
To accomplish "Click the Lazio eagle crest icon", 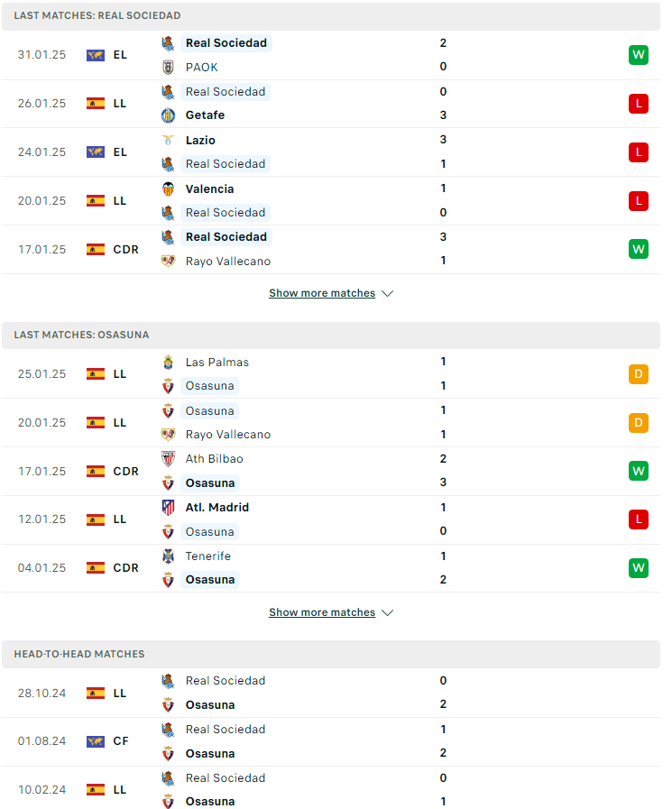I will 168,141.
